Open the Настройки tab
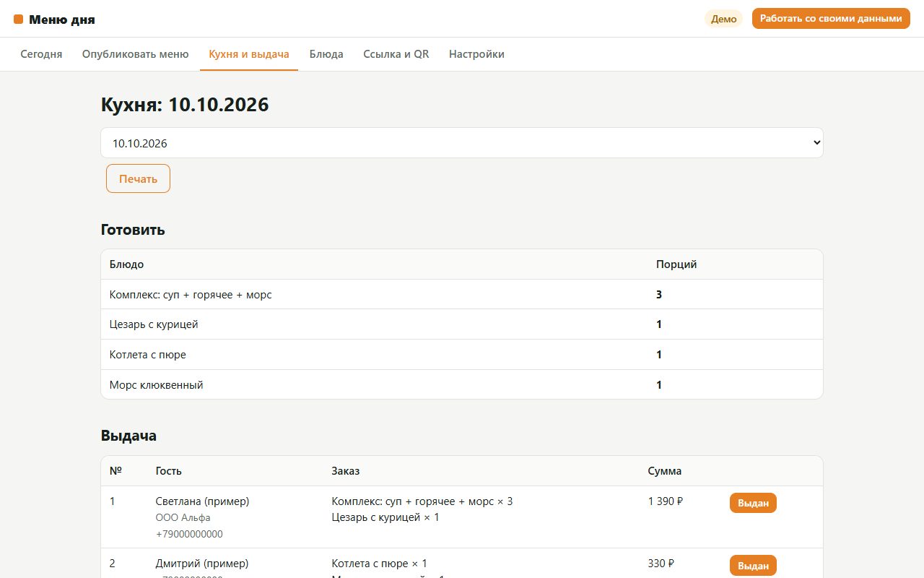The image size is (924, 578). pyautogui.click(x=476, y=54)
